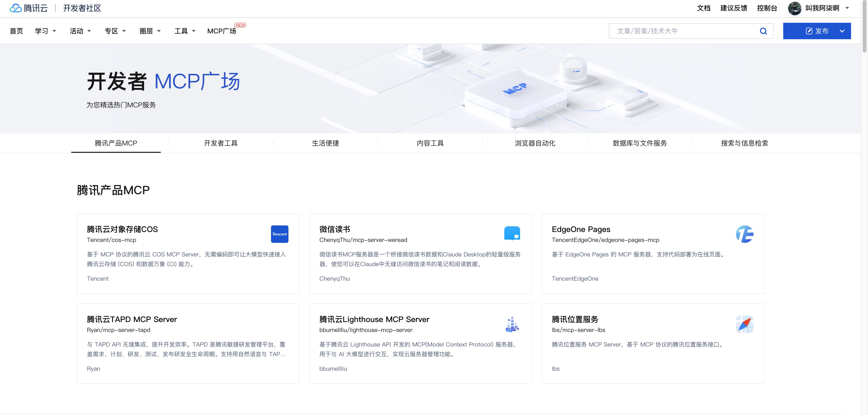
Task: Click the NEW badge on MCP广场
Action: click(240, 25)
